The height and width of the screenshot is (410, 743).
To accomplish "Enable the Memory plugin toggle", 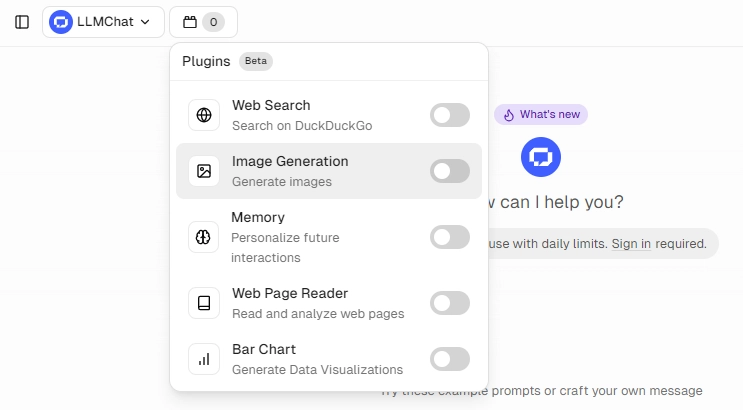I will tap(450, 237).
